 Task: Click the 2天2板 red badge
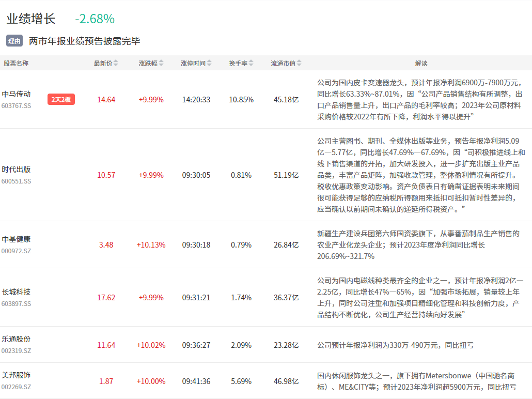coord(61,100)
